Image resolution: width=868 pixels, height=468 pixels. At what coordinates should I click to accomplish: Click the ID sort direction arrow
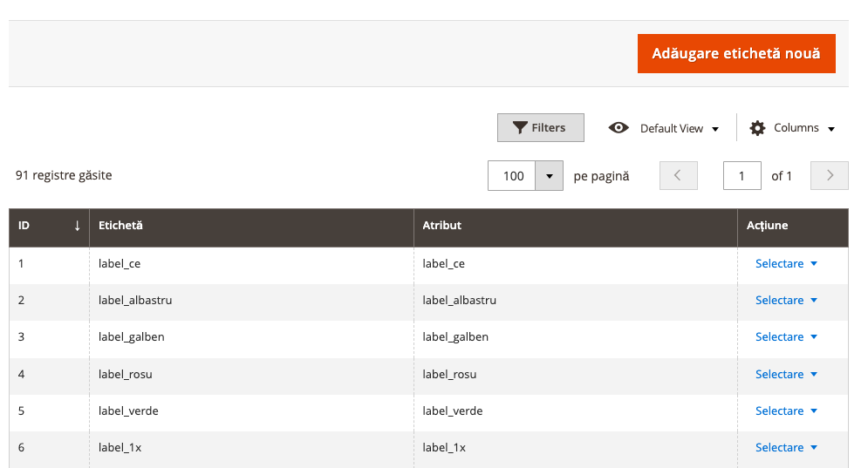(x=78, y=225)
